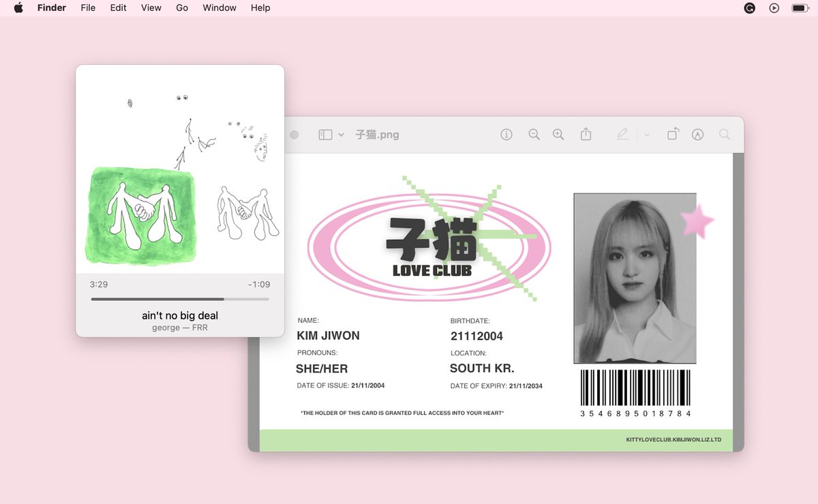Image resolution: width=818 pixels, height=504 pixels.
Task: Click the remaining time -1:09
Action: tap(259, 284)
